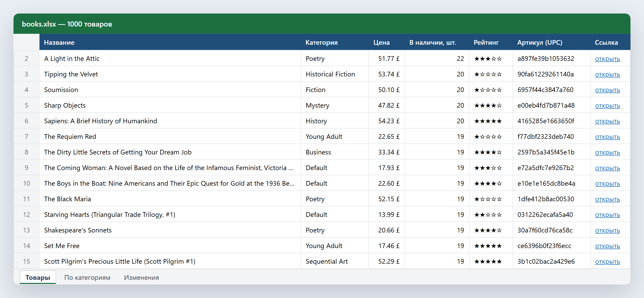Image resolution: width=644 pixels, height=298 pixels.
Task: Select the UPC cell "e10e1e165dc8be4a"
Action: coord(552,183)
